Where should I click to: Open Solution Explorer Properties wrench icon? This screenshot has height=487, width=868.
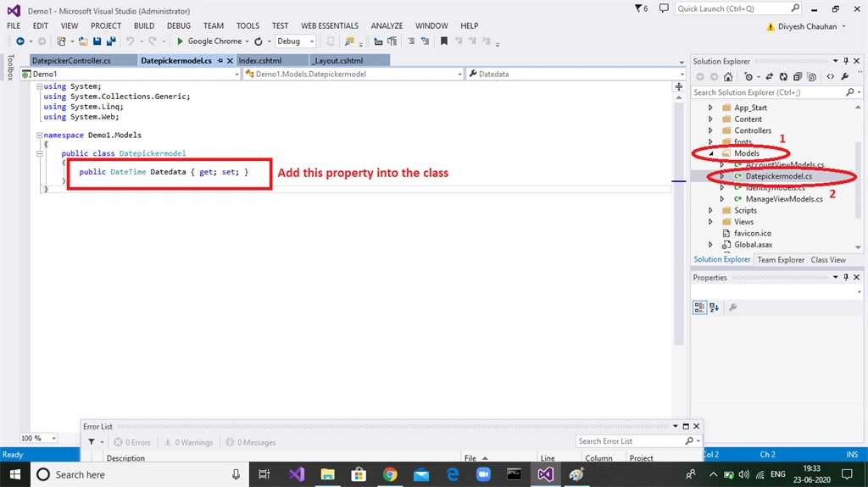(x=845, y=77)
